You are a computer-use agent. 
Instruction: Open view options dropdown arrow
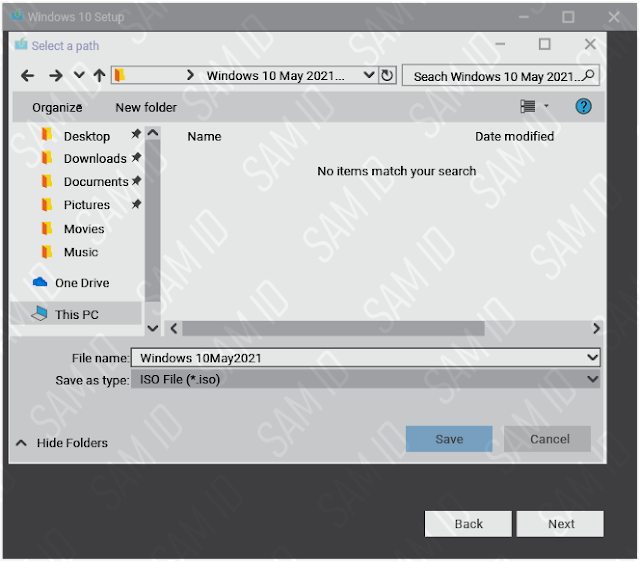click(x=546, y=106)
